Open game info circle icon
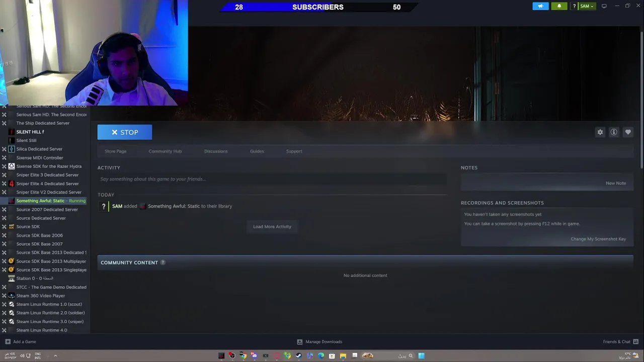The image size is (644, 362). (614, 132)
